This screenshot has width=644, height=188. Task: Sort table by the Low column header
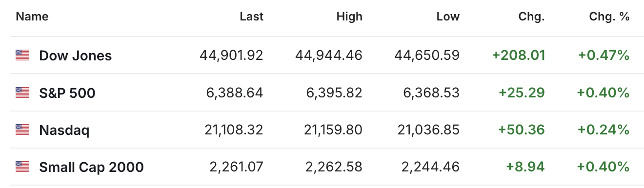[448, 17]
